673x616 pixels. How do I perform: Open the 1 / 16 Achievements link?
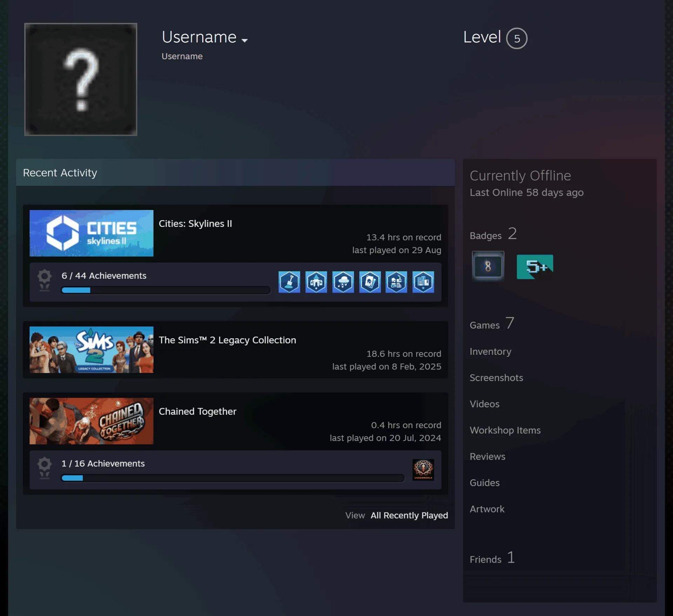click(103, 463)
